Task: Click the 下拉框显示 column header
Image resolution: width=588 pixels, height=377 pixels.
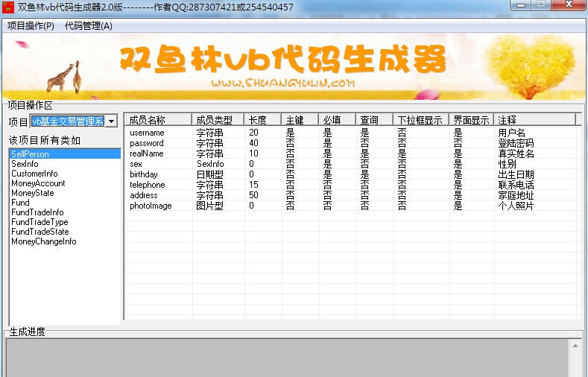Action: (x=421, y=120)
